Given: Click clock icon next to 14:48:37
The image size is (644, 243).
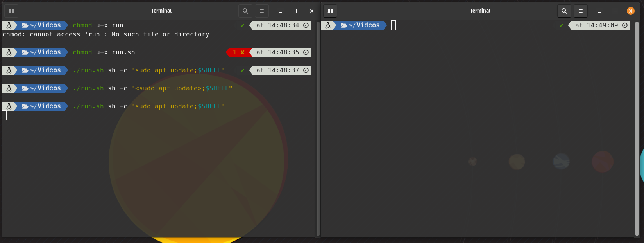Looking at the screenshot, I should [x=306, y=70].
